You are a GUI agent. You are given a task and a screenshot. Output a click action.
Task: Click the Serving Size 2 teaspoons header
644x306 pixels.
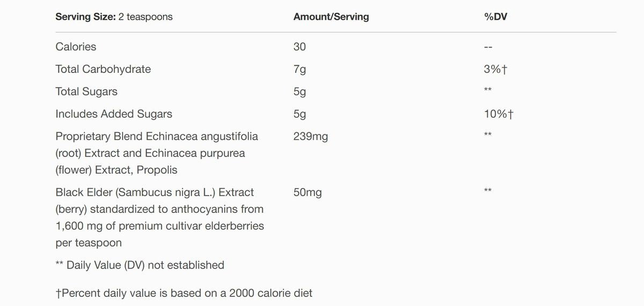114,17
